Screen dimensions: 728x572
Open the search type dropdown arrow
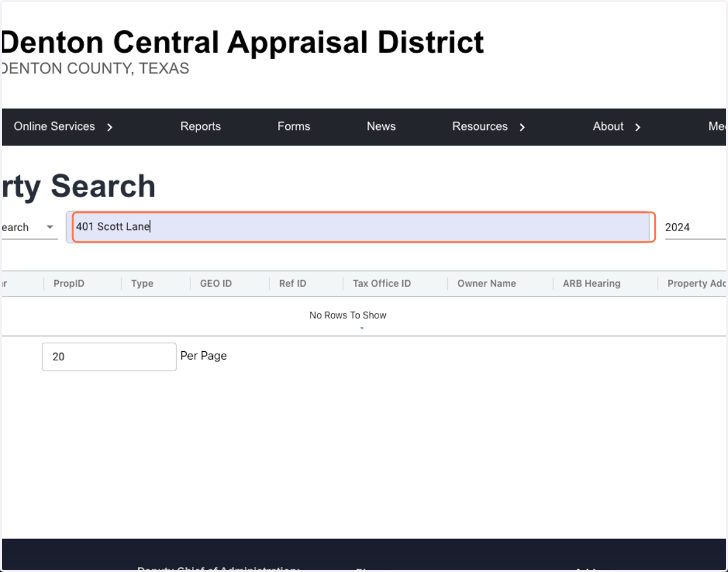(x=50, y=227)
